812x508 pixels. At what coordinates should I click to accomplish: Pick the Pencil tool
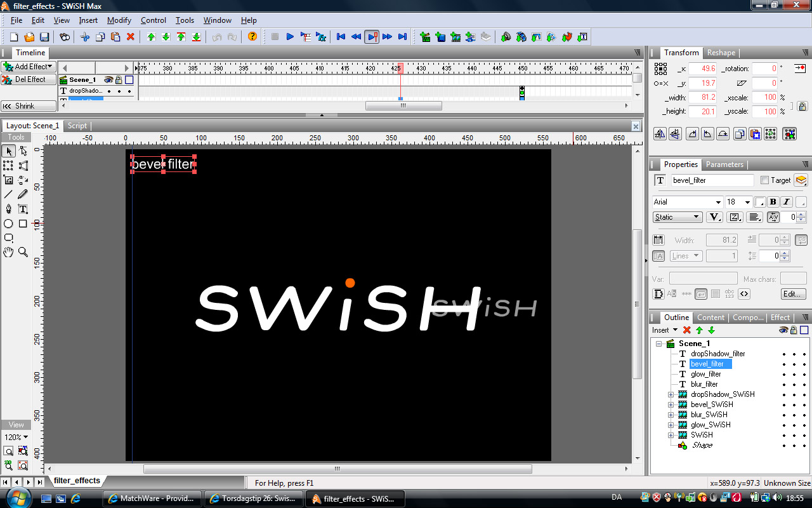[x=23, y=194]
